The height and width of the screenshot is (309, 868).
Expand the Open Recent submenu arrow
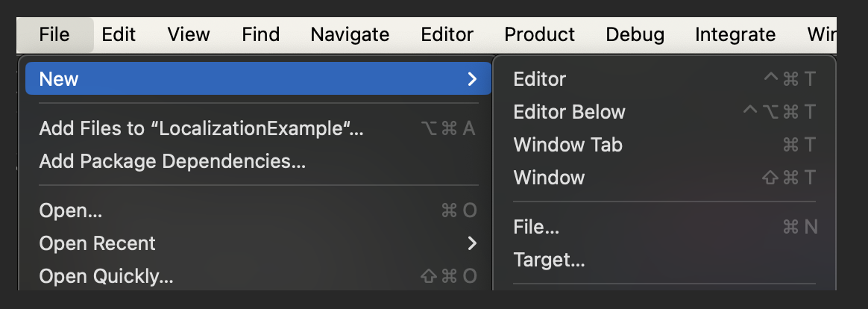coord(471,243)
